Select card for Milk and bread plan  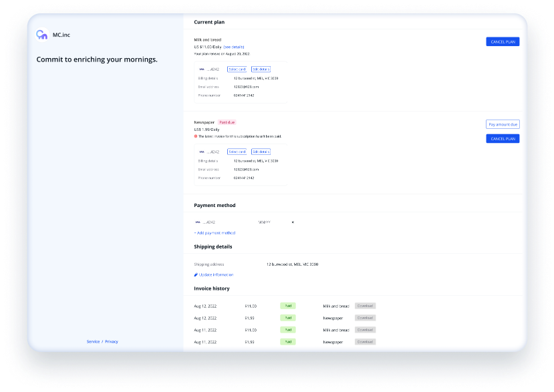[237, 69]
